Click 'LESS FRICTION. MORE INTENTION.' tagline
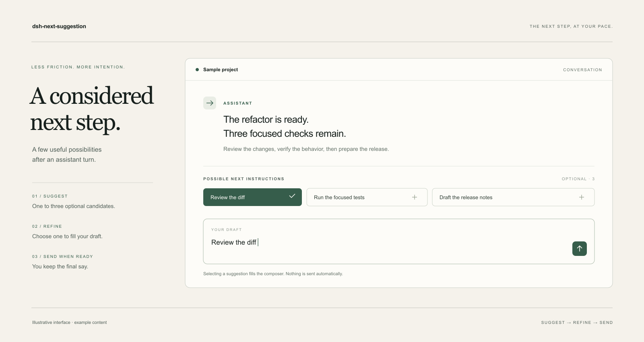 (x=78, y=67)
